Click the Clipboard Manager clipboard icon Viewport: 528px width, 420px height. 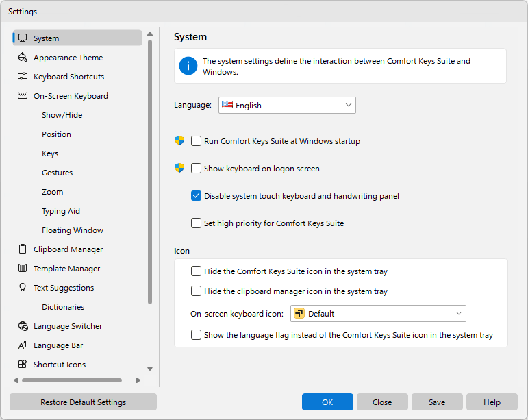click(23, 249)
